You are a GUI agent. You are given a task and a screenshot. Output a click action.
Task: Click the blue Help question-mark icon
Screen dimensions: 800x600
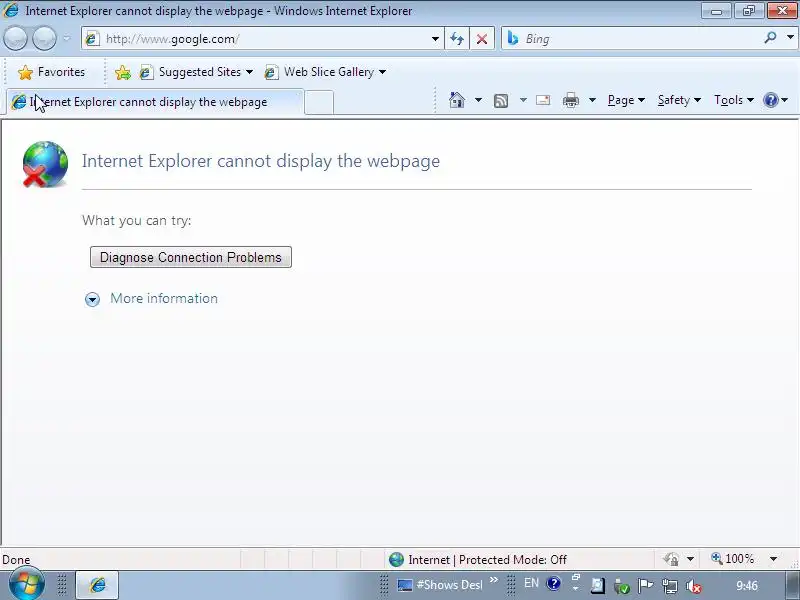(770, 100)
